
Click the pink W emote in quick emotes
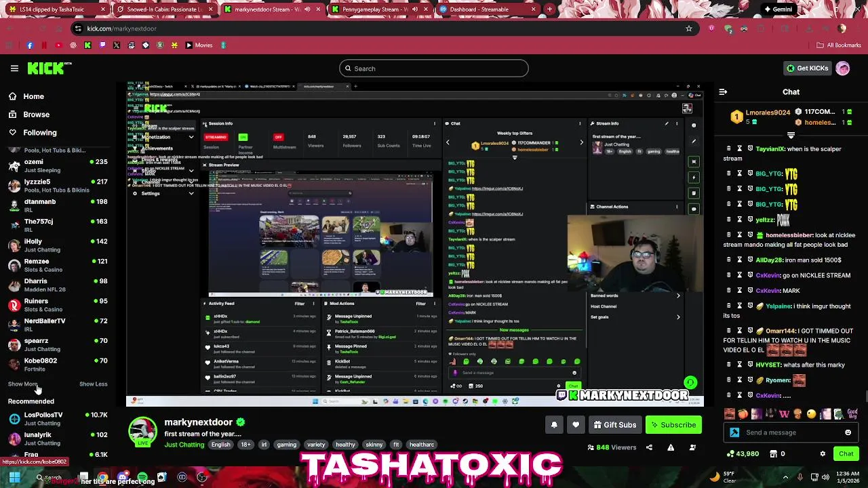pos(785,413)
